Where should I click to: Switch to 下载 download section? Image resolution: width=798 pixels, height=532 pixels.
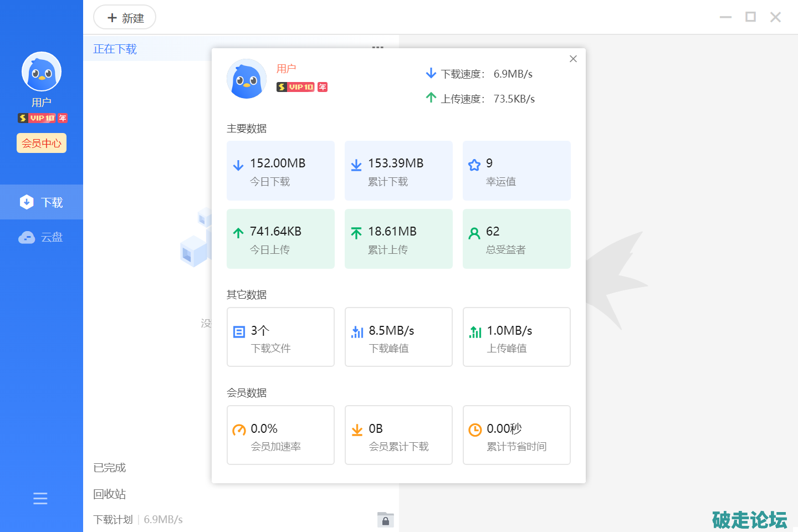pos(42,202)
